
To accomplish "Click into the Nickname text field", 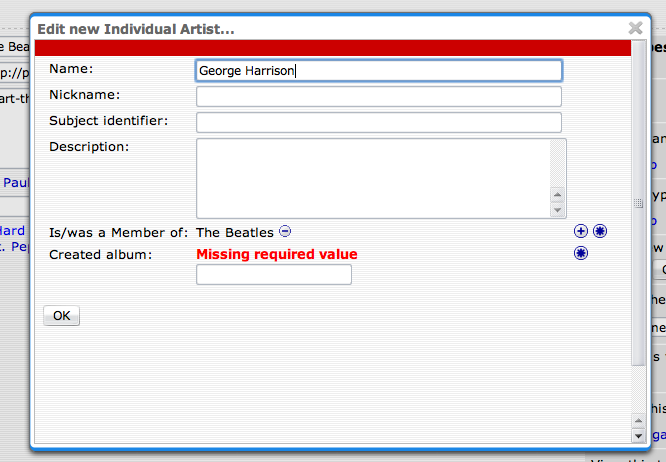I will 379,96.
